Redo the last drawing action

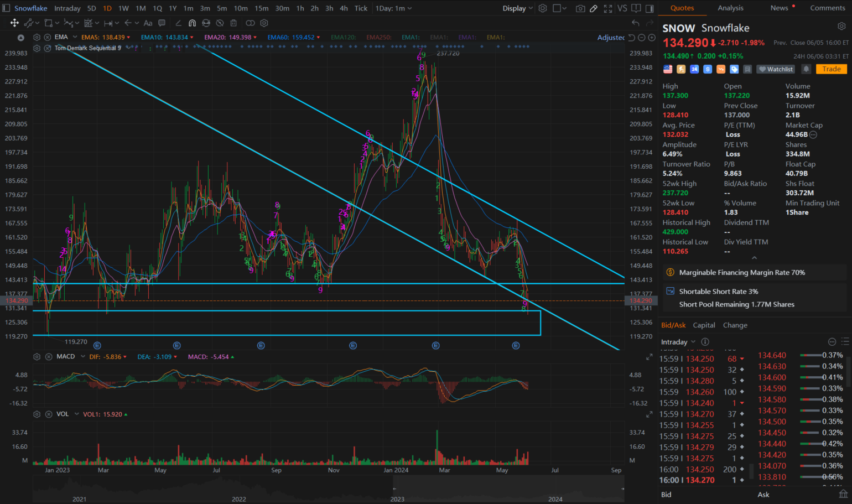pos(651,23)
